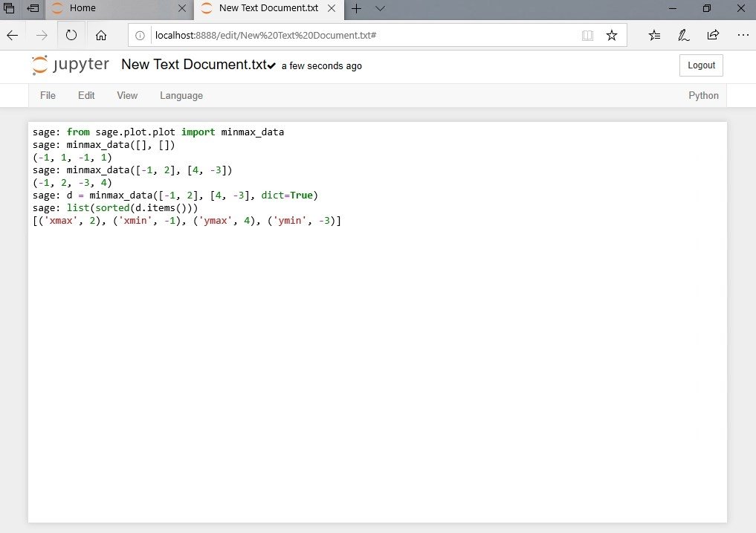
Task: Click 'a few seconds ago' save status
Action: [322, 66]
